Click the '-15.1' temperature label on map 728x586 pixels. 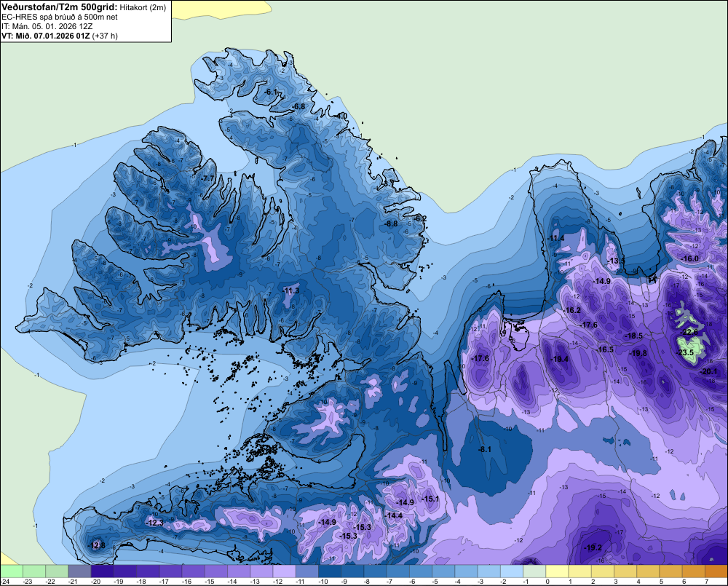click(430, 499)
